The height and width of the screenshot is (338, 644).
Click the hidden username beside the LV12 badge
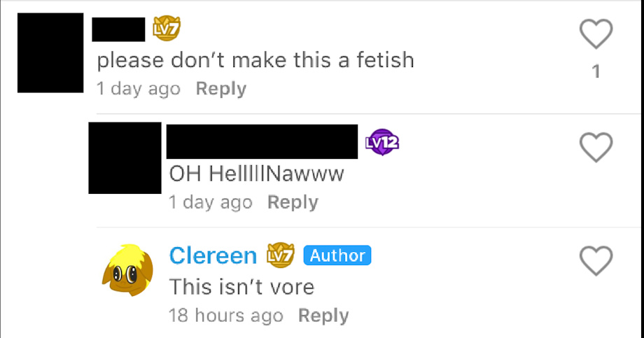(x=262, y=141)
